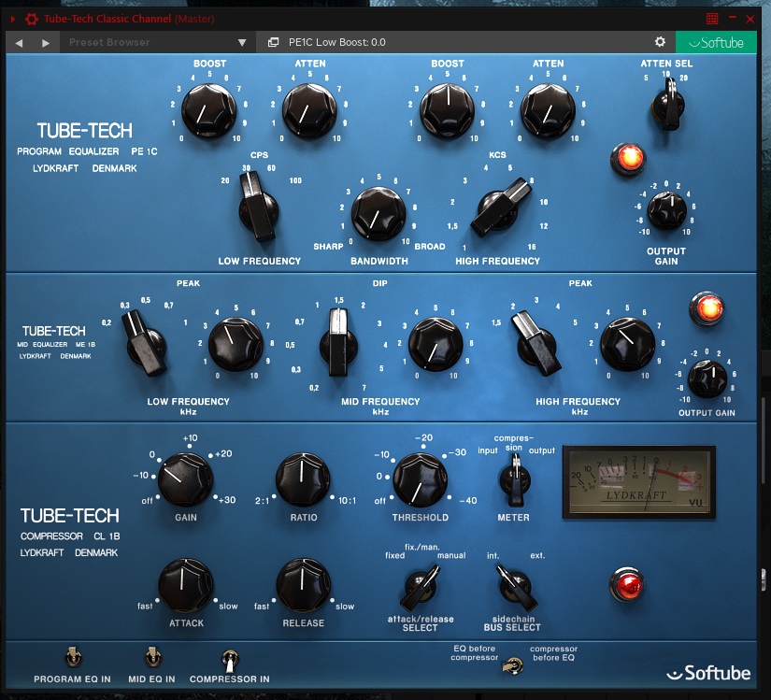Click the PE 1C high BOOST knob
The height and width of the screenshot is (700, 771).
click(x=448, y=109)
